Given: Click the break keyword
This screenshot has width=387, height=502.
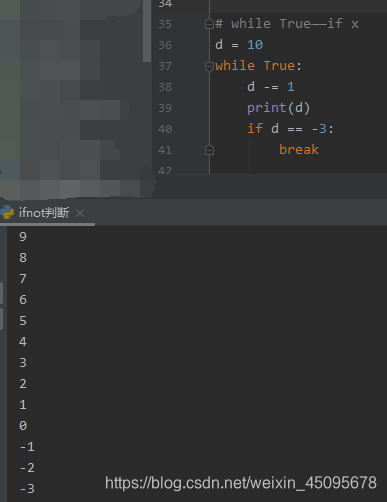Looking at the screenshot, I should pyautogui.click(x=299, y=150).
